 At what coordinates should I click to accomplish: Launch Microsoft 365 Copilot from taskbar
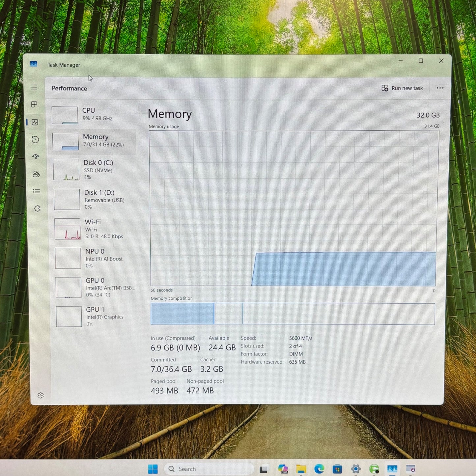[283, 469]
